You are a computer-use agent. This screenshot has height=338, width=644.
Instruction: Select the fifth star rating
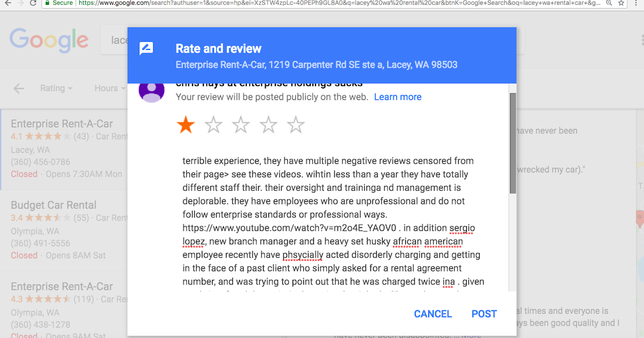coord(296,125)
